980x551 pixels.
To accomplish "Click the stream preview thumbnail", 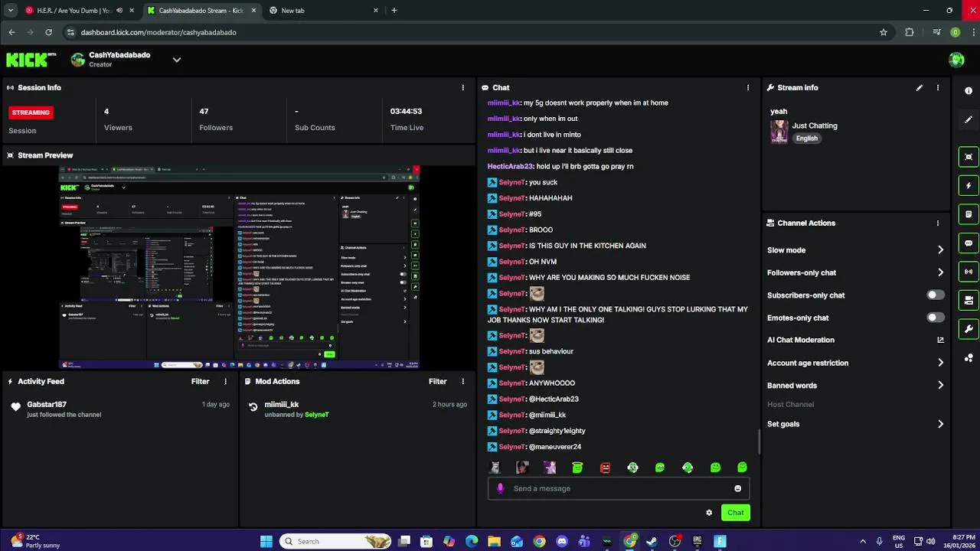I will coord(239,267).
